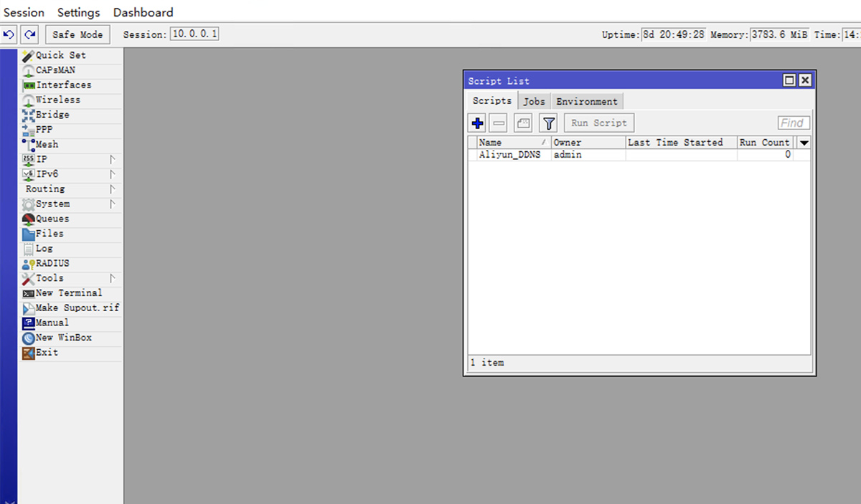Open the column selection dropdown arrow
The height and width of the screenshot is (504, 861).
click(804, 143)
